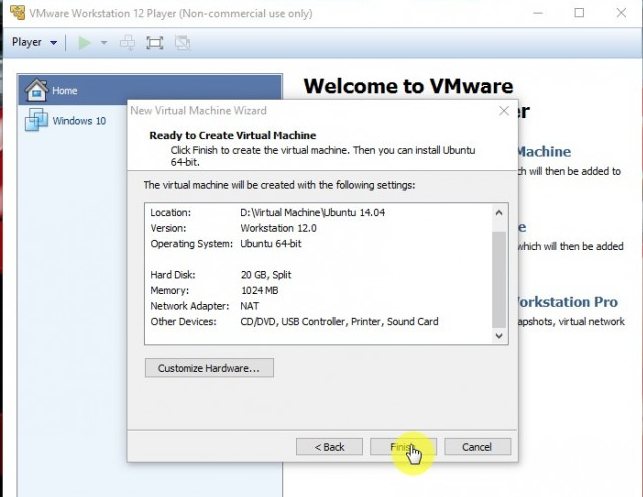
Task: Click the settings list scroll down arrow
Action: tap(499, 336)
